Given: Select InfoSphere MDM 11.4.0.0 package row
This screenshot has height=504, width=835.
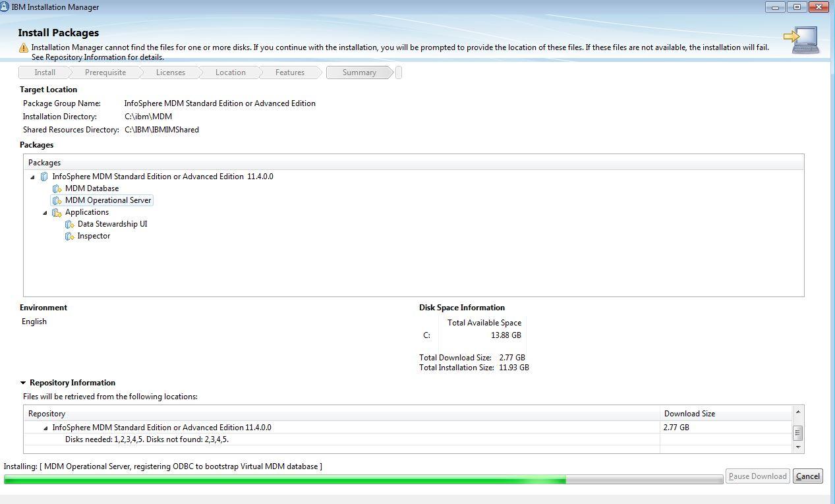Looking at the screenshot, I should click(163, 177).
